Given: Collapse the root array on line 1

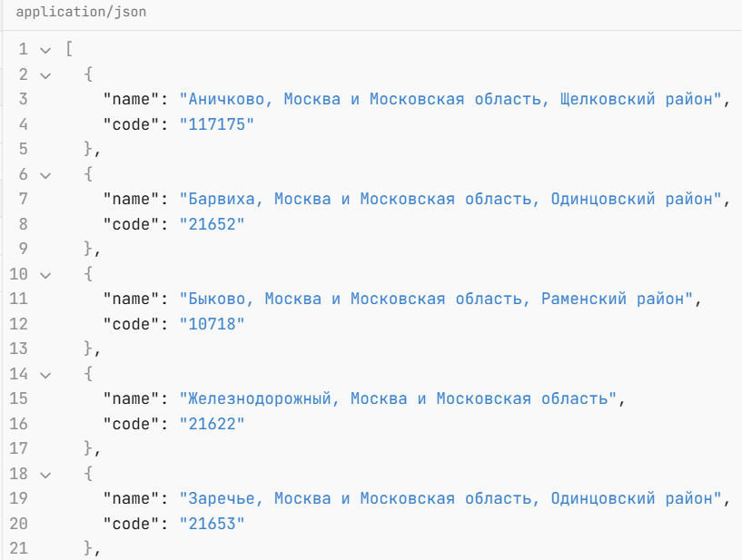Looking at the screenshot, I should (x=45, y=49).
